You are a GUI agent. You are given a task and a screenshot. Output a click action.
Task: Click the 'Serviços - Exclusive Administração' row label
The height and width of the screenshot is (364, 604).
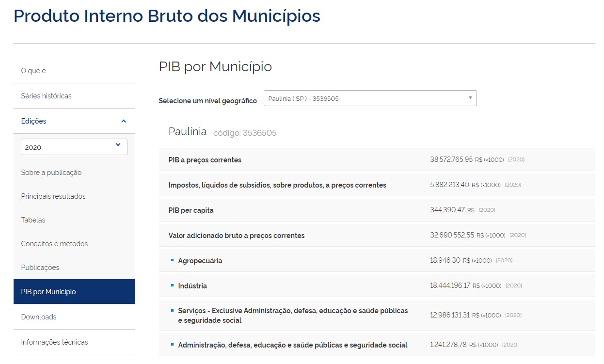click(x=293, y=316)
